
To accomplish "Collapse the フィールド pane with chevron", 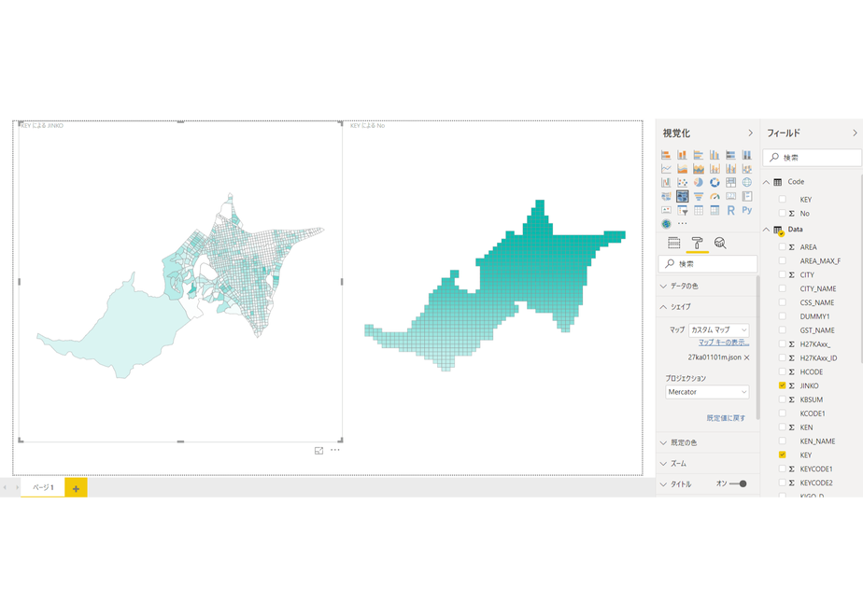I will 855,133.
